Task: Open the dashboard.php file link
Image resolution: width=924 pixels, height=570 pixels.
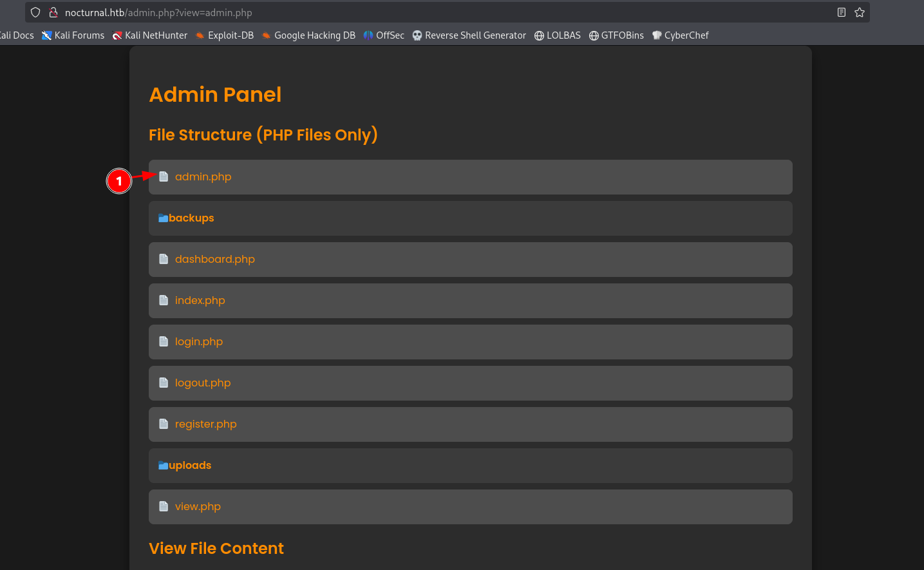Action: pyautogui.click(x=214, y=259)
